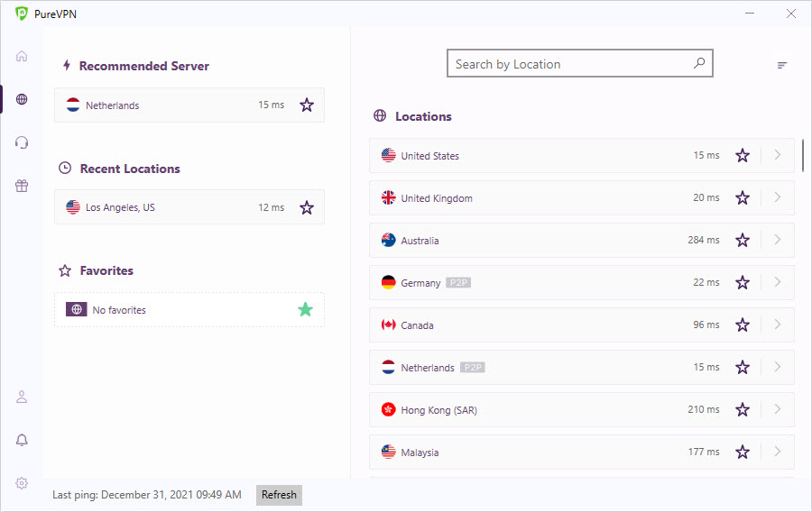
Task: Connect to Los Angeles, US recent location
Action: 120,207
